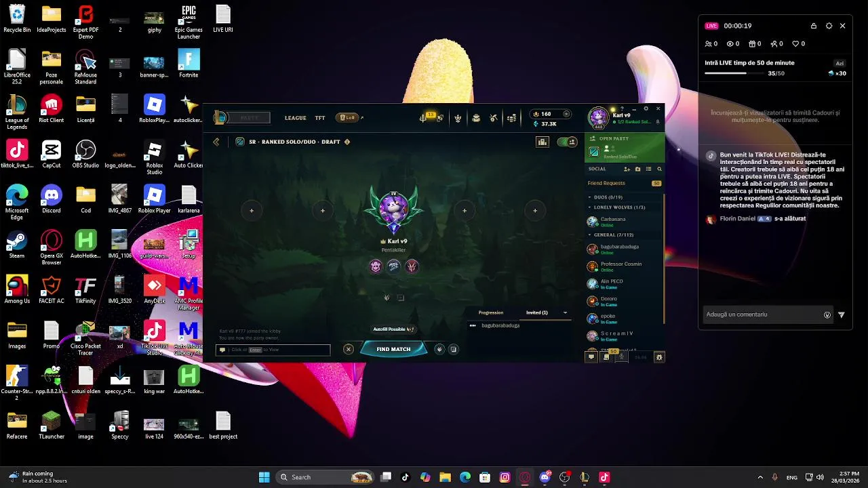The height and width of the screenshot is (488, 868).
Task: Open Windows Start button on taskbar
Action: tap(264, 477)
